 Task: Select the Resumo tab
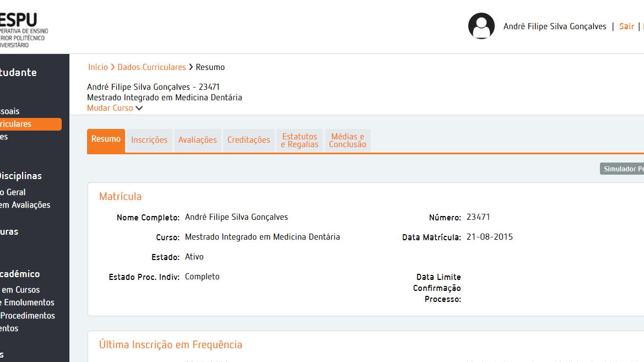(x=106, y=140)
